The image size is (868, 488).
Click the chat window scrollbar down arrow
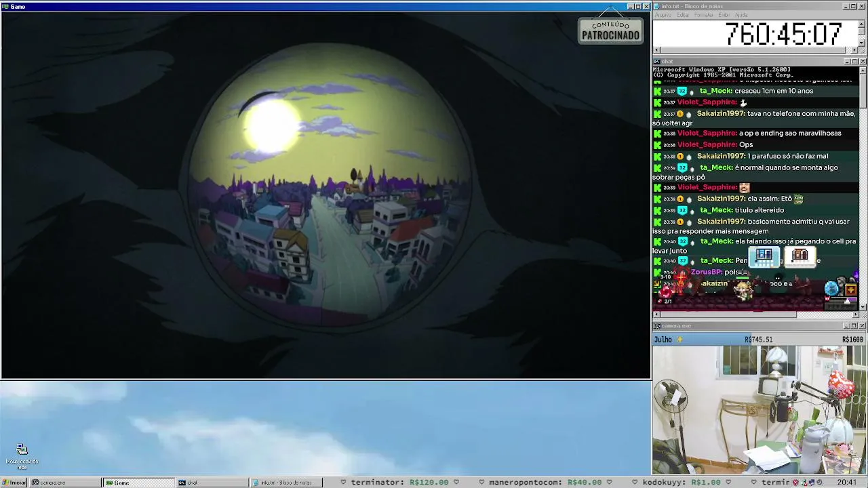(863, 306)
